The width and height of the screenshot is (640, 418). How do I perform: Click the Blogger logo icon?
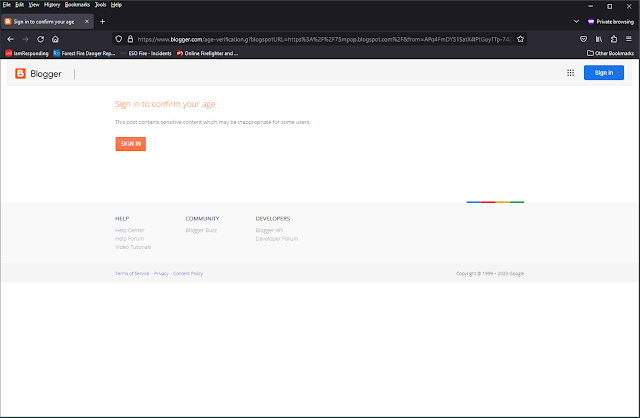point(20,73)
